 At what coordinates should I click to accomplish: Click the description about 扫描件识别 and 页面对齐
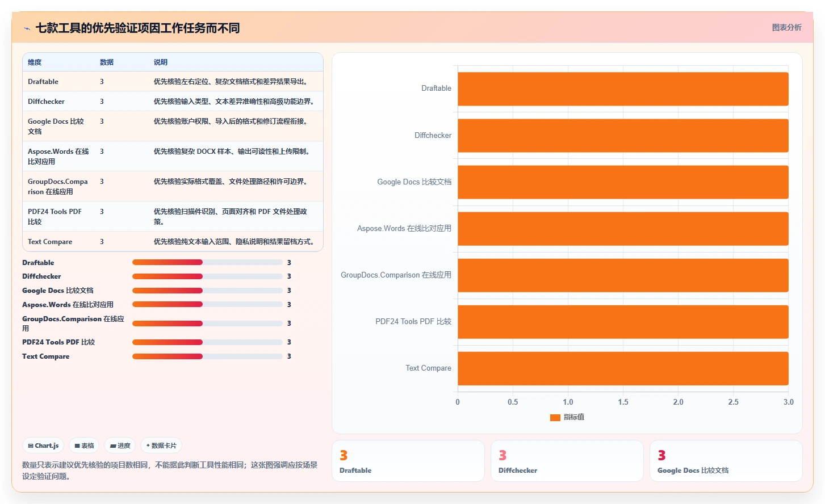pos(231,216)
